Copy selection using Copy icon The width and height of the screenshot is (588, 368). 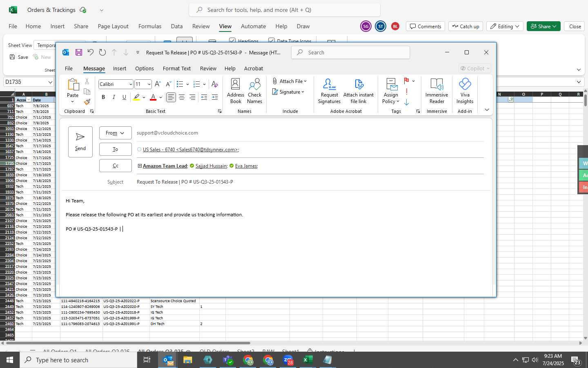coord(87,92)
